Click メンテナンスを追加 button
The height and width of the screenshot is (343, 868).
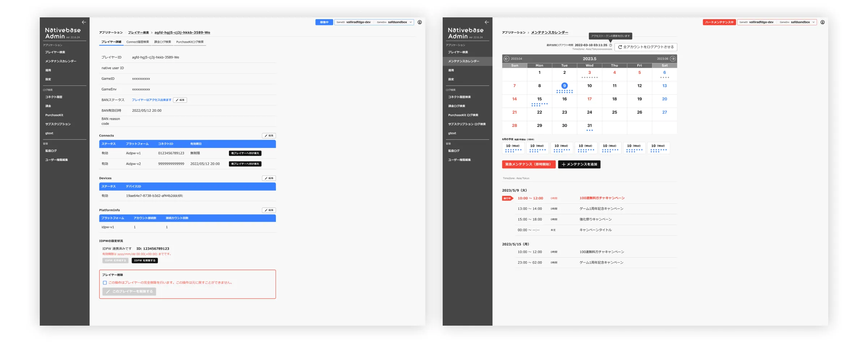coord(579,164)
